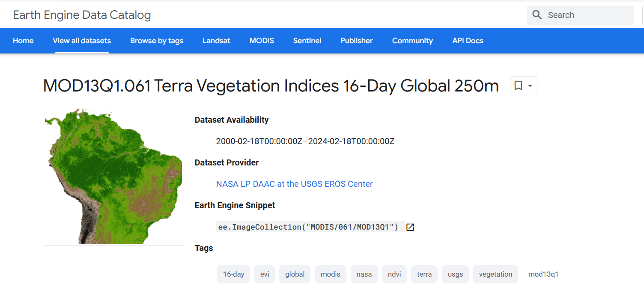Click the magnifying glass search icon

[537, 15]
